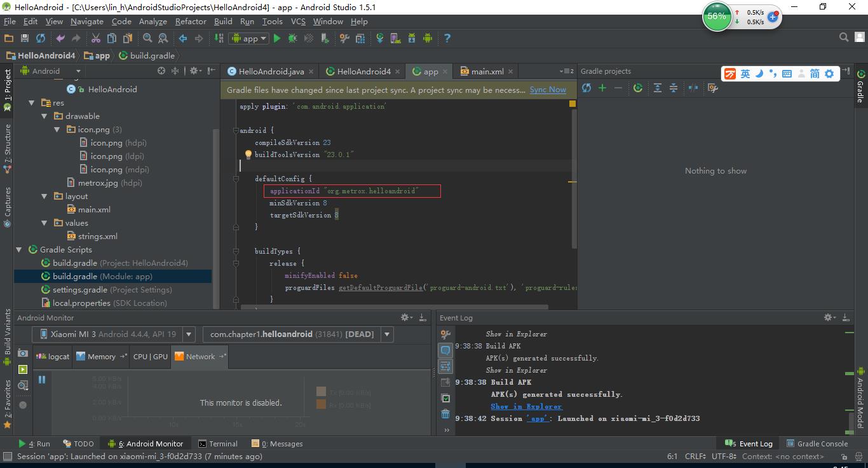The height and width of the screenshot is (468, 868).
Task: Open the 0: Messages tool window
Action: 276,444
